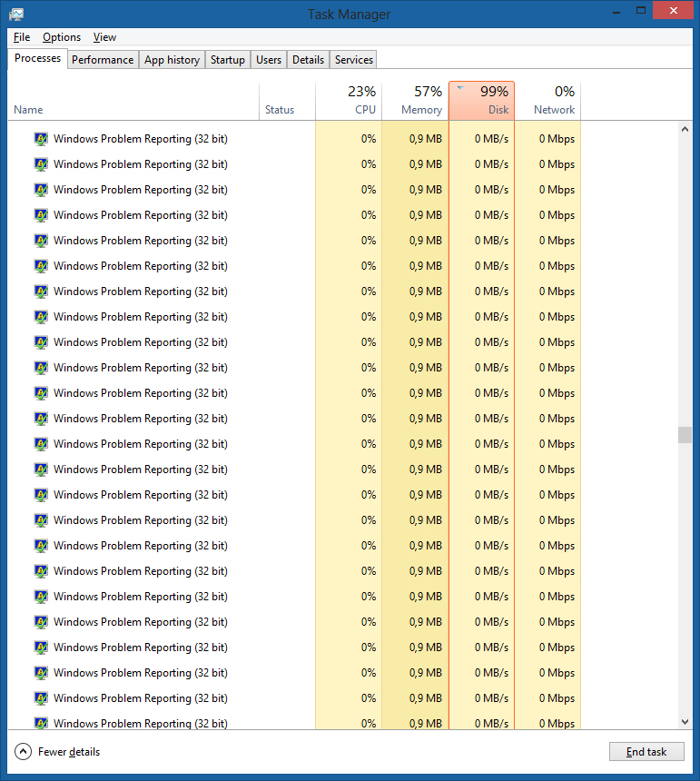Screen dimensions: 700x781
Task: Close the Task Manager window
Action: (x=673, y=11)
